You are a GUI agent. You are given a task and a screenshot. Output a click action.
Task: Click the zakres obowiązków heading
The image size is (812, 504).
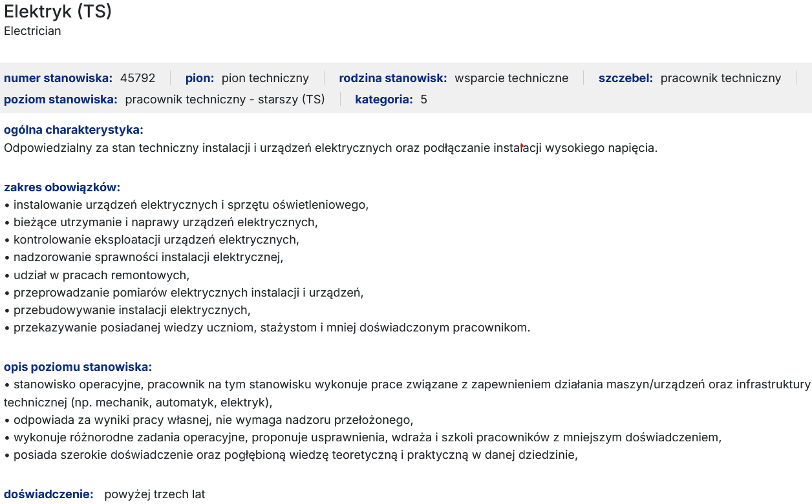(62, 187)
